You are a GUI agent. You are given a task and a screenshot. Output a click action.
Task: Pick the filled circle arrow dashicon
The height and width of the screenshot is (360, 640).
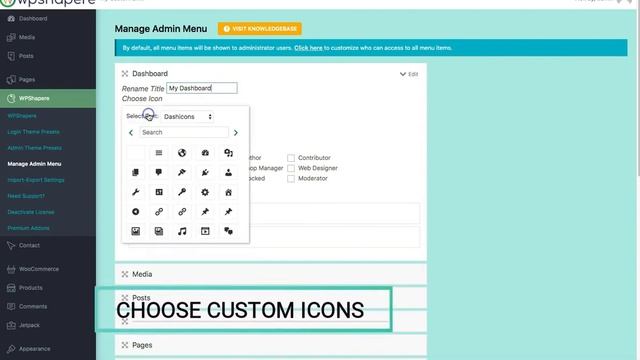136,212
